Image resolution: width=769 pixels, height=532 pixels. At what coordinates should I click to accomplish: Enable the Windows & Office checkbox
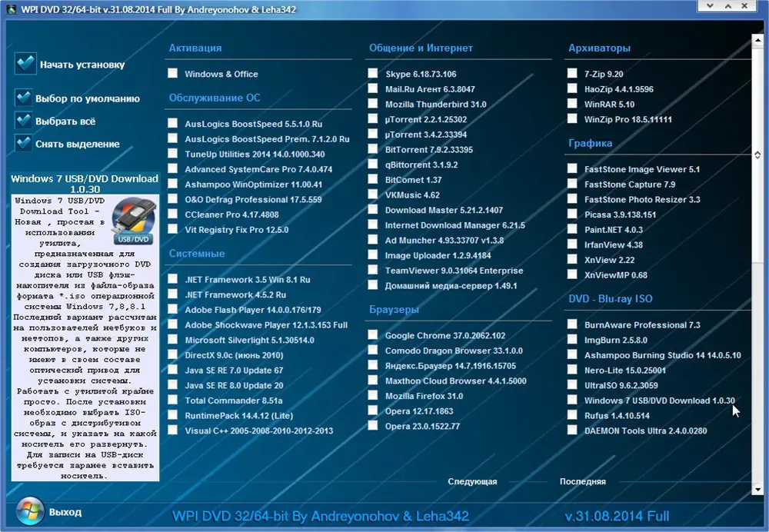(x=173, y=73)
